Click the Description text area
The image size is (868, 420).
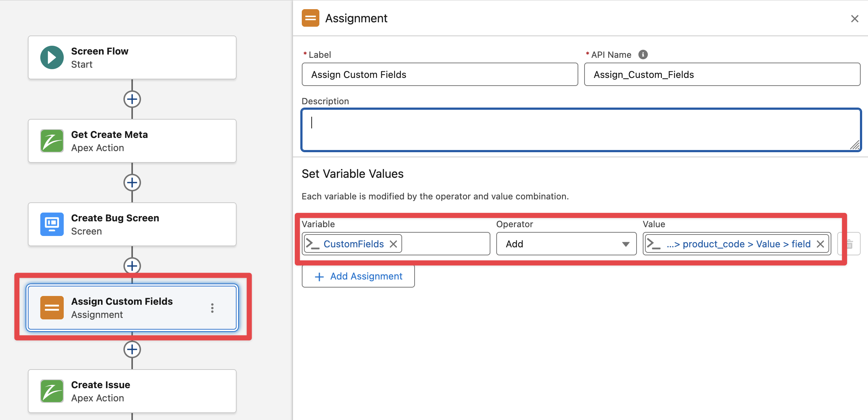[580, 130]
